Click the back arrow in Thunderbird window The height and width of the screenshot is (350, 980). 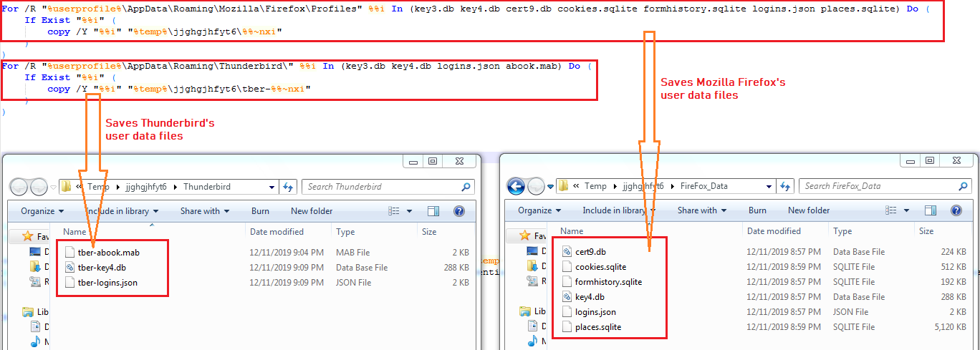pos(19,187)
